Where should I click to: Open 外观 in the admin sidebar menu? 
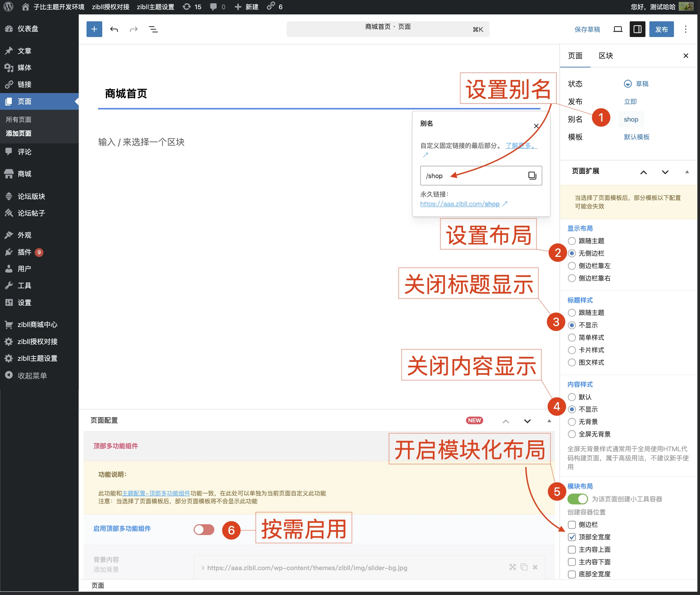pos(24,235)
